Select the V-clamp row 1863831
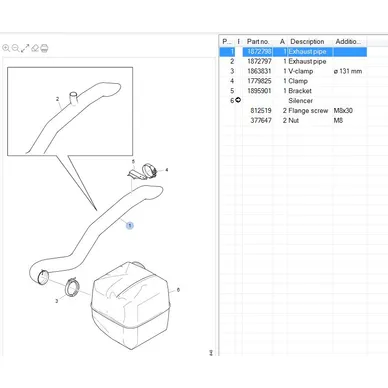Image resolution: width=388 pixels, height=388 pixels. tap(293, 71)
